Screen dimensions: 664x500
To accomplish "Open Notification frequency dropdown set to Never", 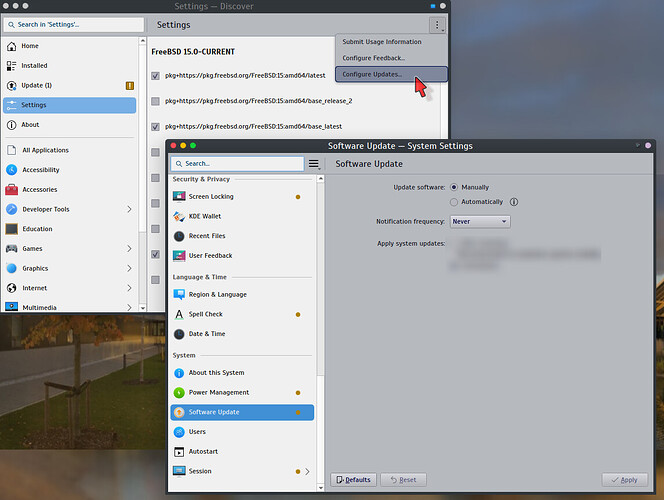I will pyautogui.click(x=480, y=221).
